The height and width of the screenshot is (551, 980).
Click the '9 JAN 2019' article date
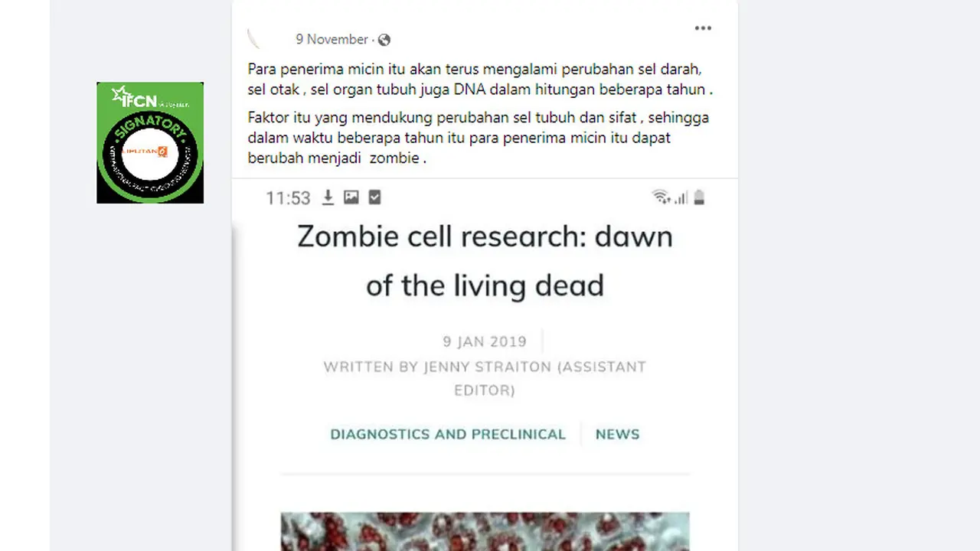pyautogui.click(x=485, y=342)
